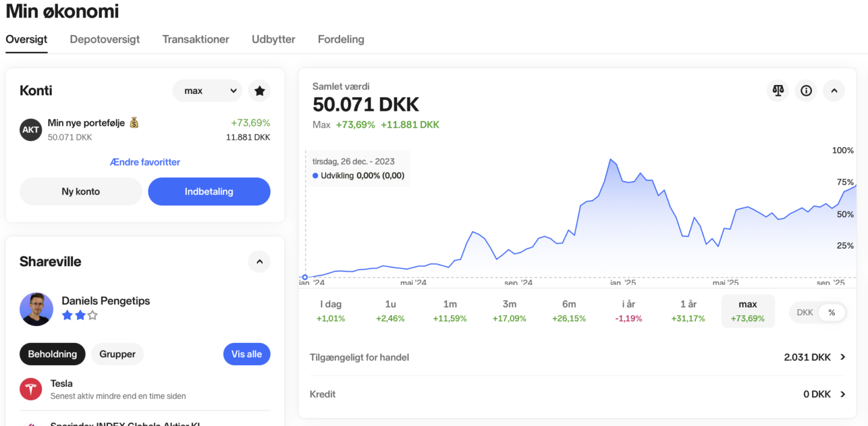The width and height of the screenshot is (868, 426).
Task: Click the star favorites icon in Konti
Action: [x=259, y=91]
